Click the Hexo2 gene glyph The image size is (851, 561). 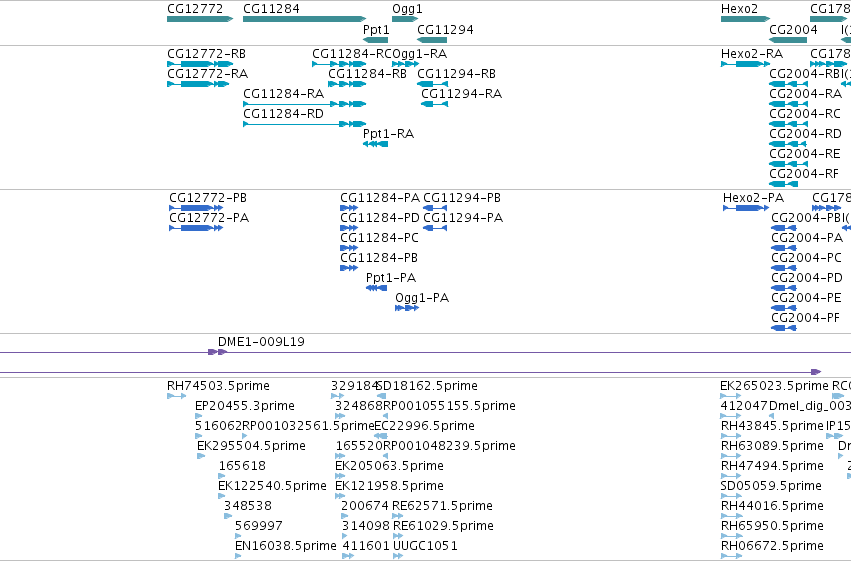745,19
